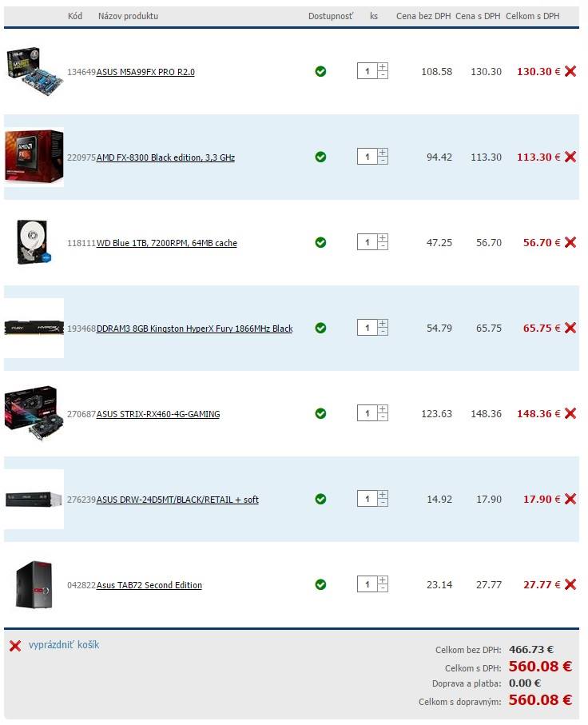Empty the cart via vyprázdniť košík link
This screenshot has height=725, width=588.
(x=64, y=645)
